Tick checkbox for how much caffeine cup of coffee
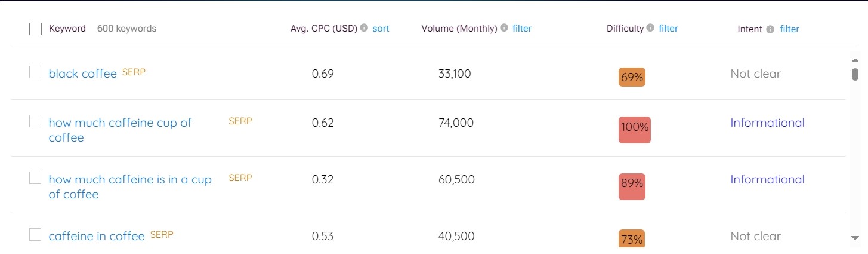 [35, 121]
